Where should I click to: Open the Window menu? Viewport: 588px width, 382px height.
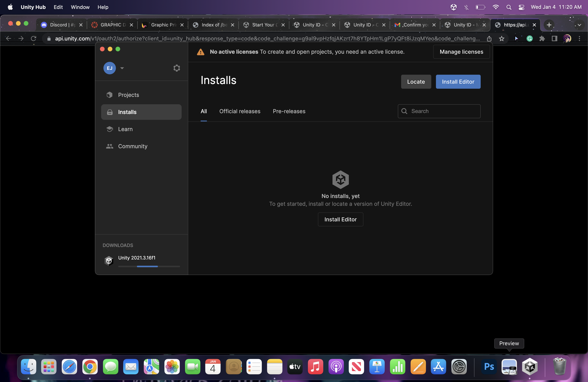(80, 7)
